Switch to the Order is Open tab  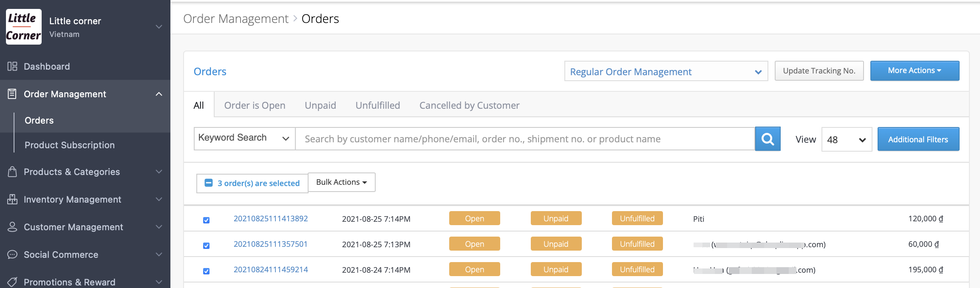[x=255, y=105]
